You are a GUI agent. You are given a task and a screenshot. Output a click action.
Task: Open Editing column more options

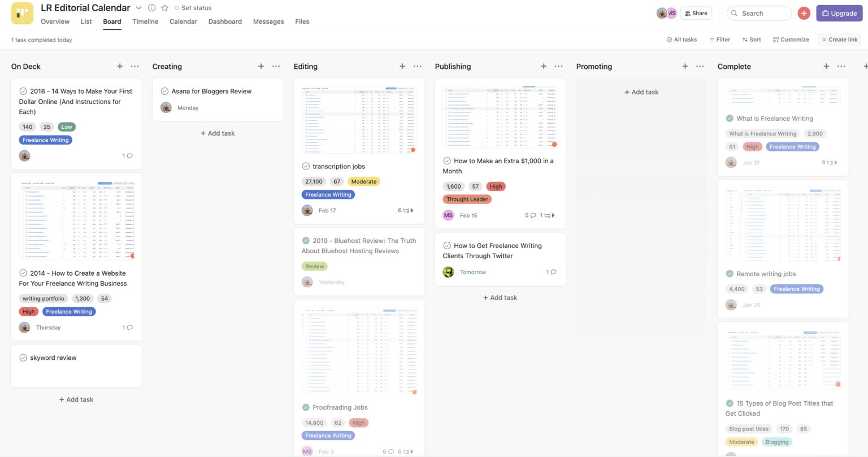(417, 66)
